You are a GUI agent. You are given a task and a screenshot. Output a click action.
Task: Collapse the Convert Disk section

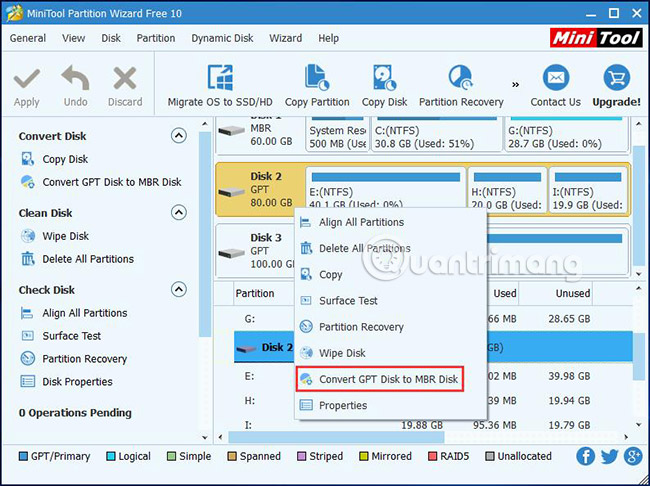click(x=179, y=136)
